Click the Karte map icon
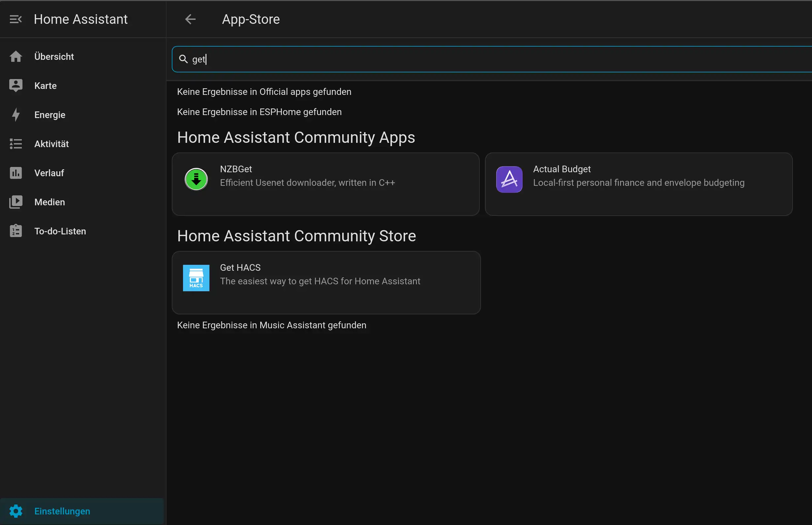812x525 pixels. 16,86
